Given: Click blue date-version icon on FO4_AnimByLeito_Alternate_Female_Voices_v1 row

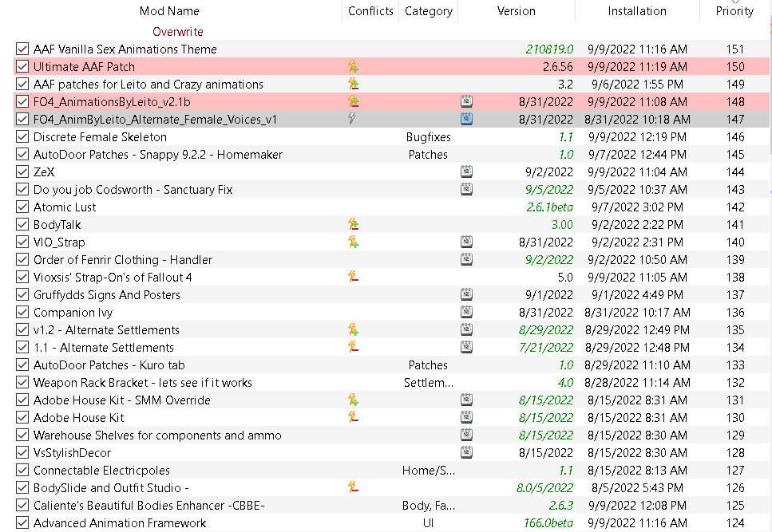Looking at the screenshot, I should pos(466,119).
